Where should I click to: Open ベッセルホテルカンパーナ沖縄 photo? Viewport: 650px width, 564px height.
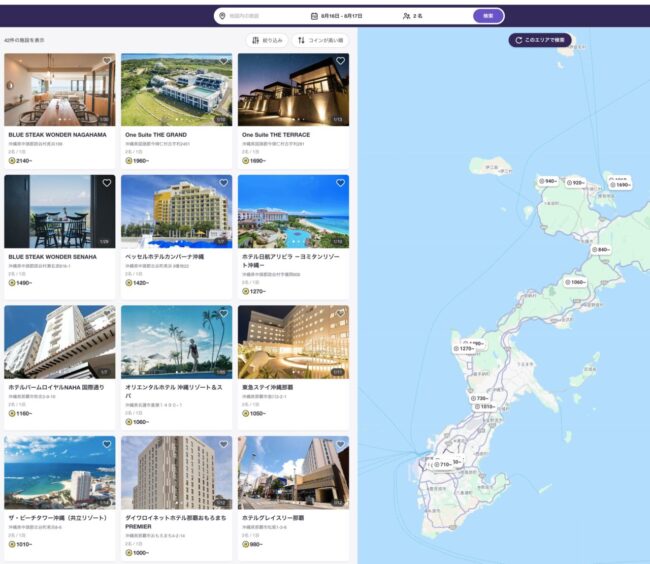[177, 211]
